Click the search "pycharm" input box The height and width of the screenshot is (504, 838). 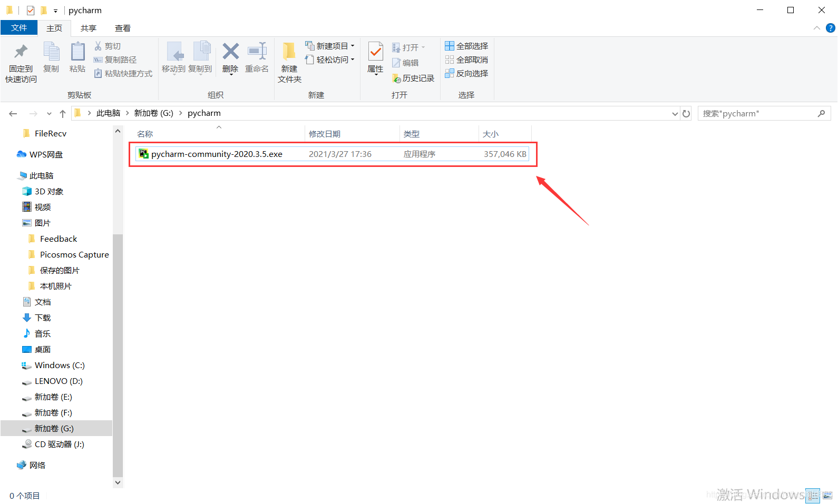coord(759,114)
